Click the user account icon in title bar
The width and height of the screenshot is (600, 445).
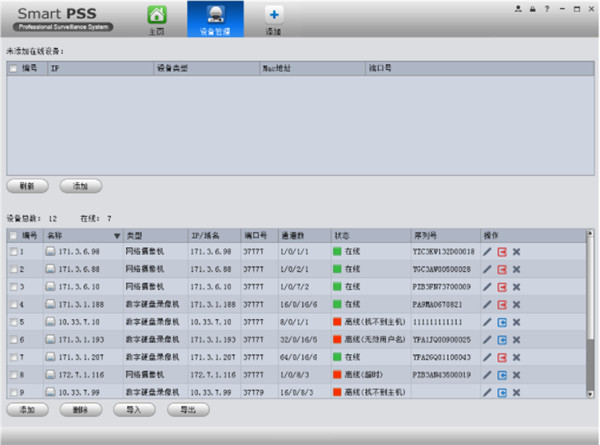click(518, 8)
